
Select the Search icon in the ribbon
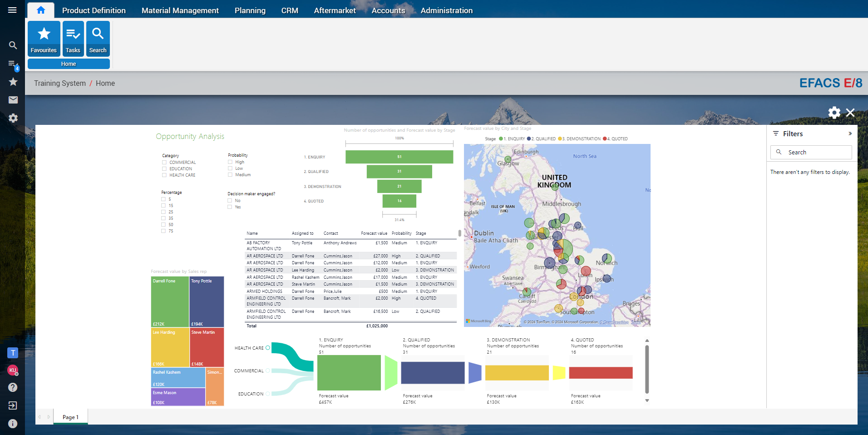point(97,39)
